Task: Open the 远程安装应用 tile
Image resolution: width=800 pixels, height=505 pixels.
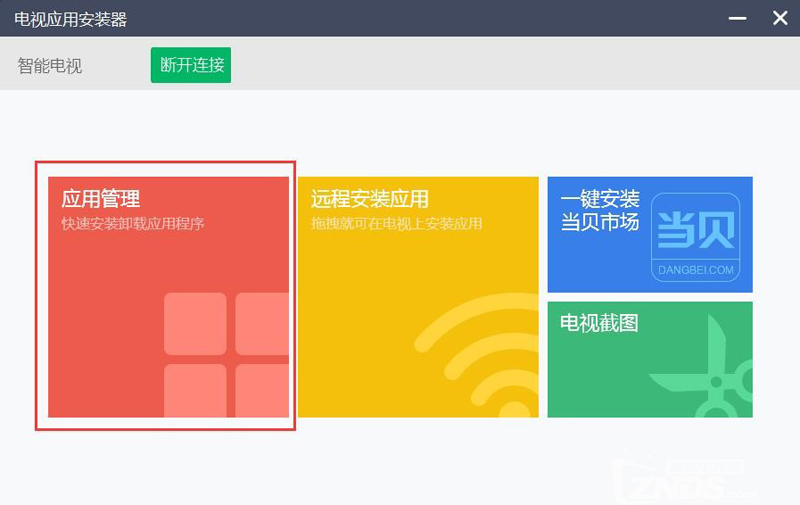Action: (x=418, y=297)
